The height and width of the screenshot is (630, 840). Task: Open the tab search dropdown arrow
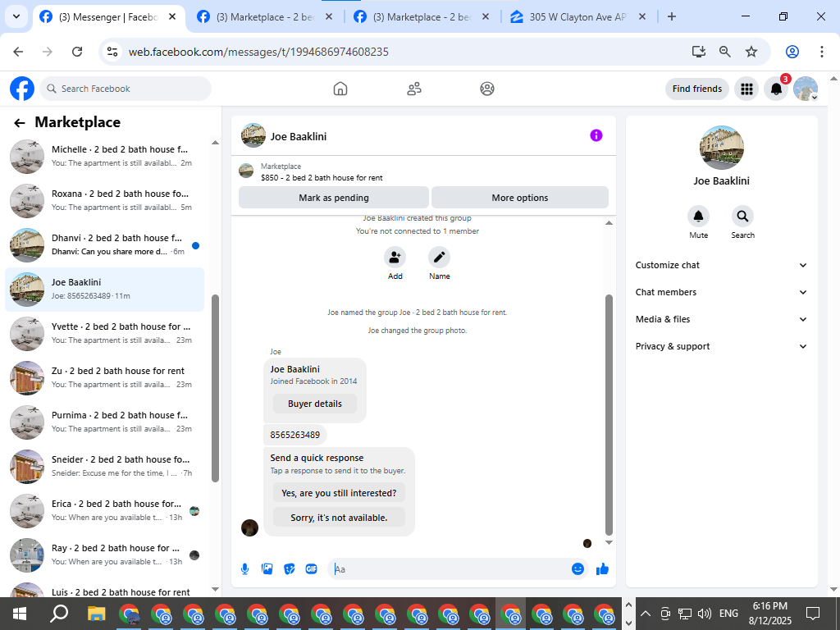point(16,16)
